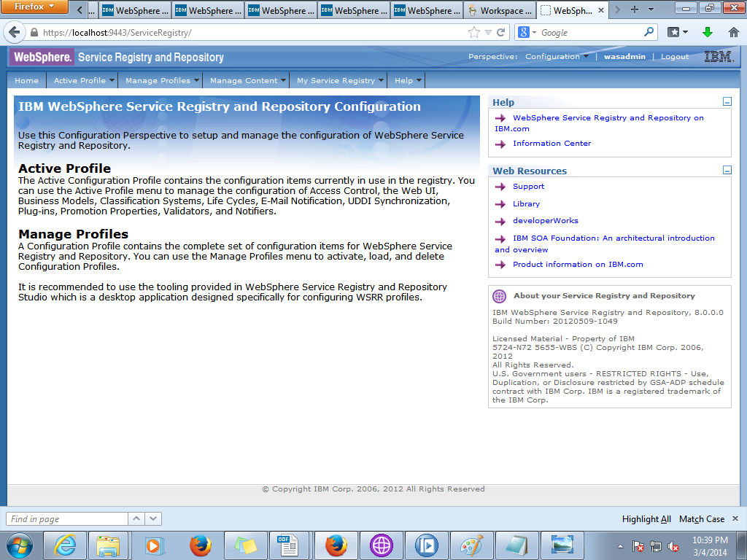Viewport: 747px width, 560px height.
Task: Open the ODF document taskbar icon
Action: tap(289, 545)
